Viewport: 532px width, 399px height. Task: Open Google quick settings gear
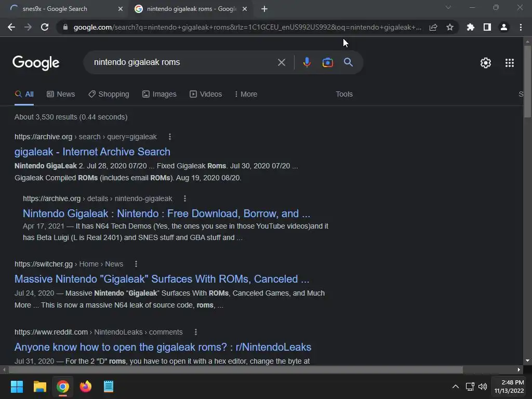486,63
